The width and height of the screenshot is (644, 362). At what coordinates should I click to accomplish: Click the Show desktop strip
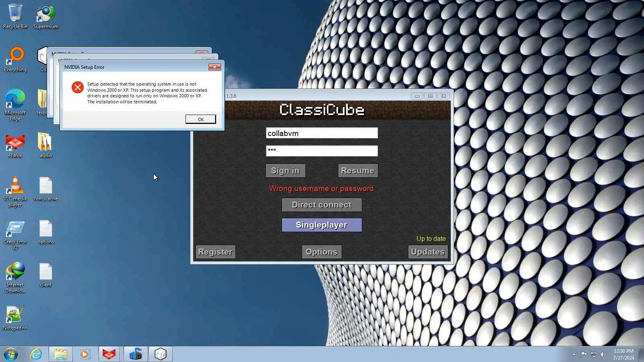(x=641, y=354)
